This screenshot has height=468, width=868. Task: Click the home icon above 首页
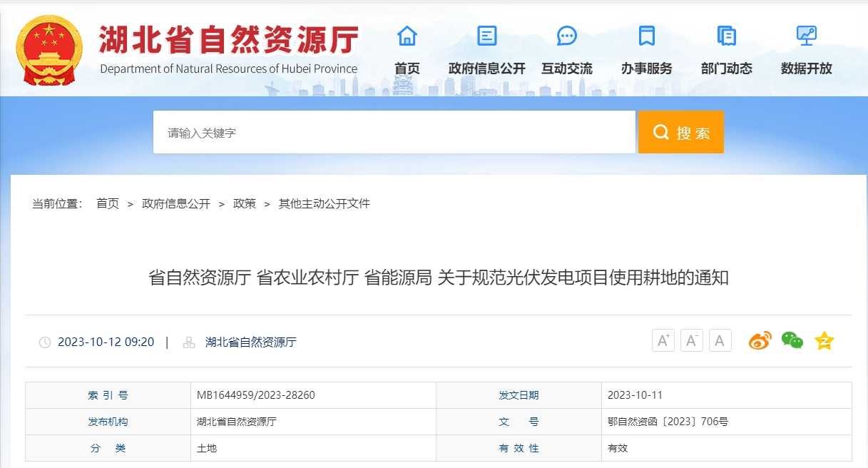407,36
